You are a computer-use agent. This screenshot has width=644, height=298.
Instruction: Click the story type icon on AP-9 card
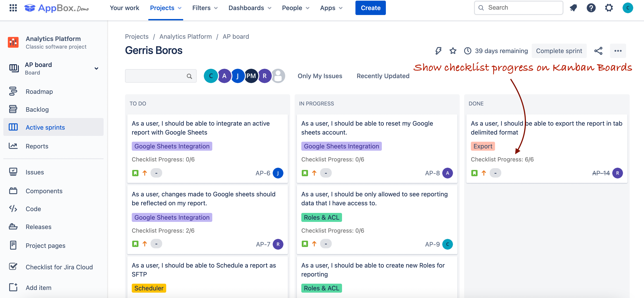point(305,244)
